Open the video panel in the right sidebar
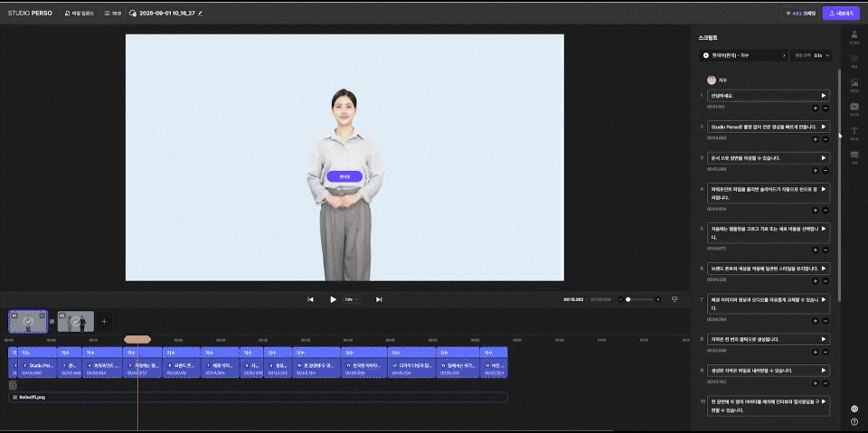Screen dimensions: 868x433 (854, 108)
